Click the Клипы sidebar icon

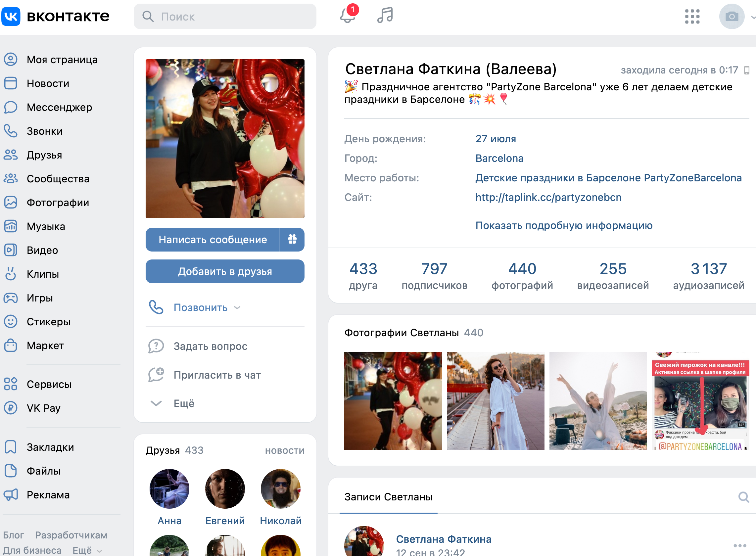[x=11, y=274]
